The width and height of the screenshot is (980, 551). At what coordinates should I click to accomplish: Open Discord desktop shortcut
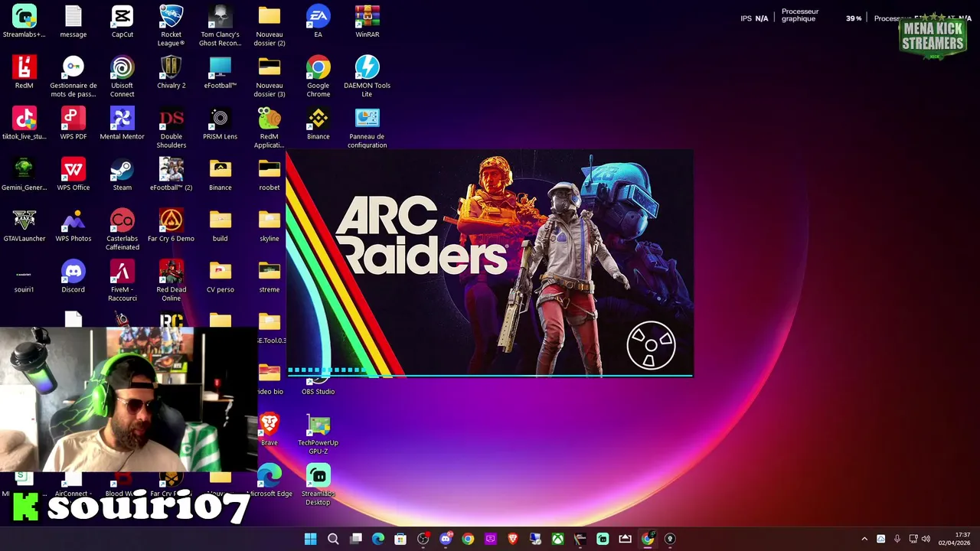73,276
